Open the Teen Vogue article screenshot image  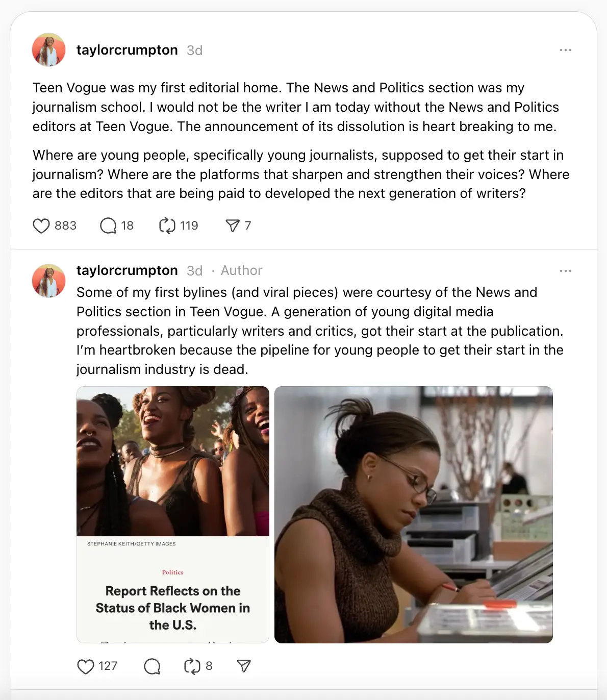tap(172, 514)
